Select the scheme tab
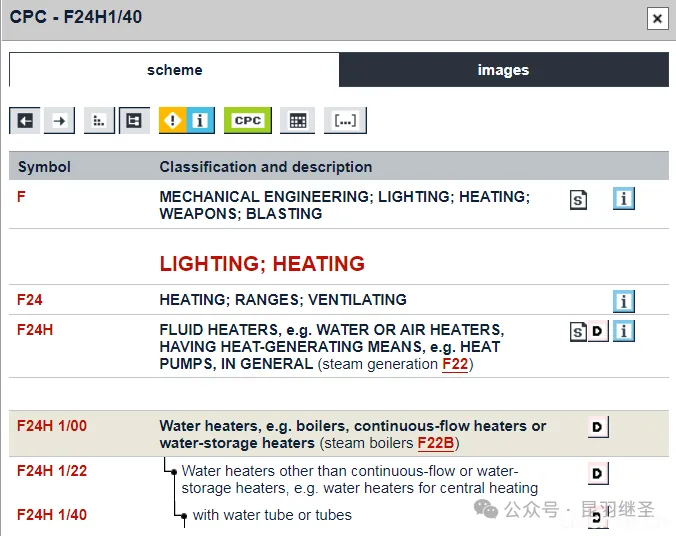 [174, 70]
